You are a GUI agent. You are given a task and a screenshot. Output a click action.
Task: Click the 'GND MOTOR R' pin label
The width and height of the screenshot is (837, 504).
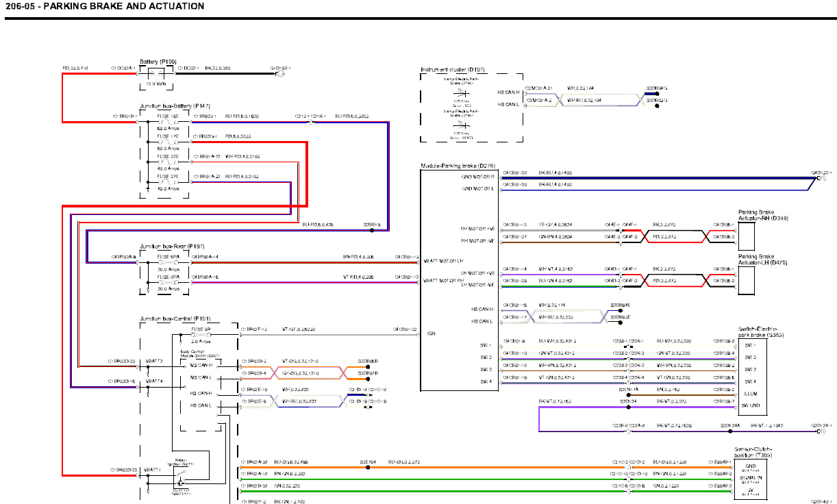point(479,177)
